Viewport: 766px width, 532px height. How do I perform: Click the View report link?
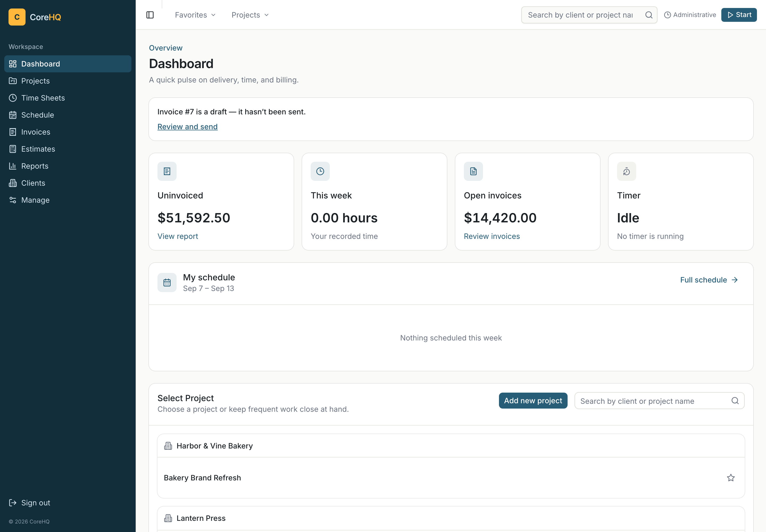tap(178, 236)
